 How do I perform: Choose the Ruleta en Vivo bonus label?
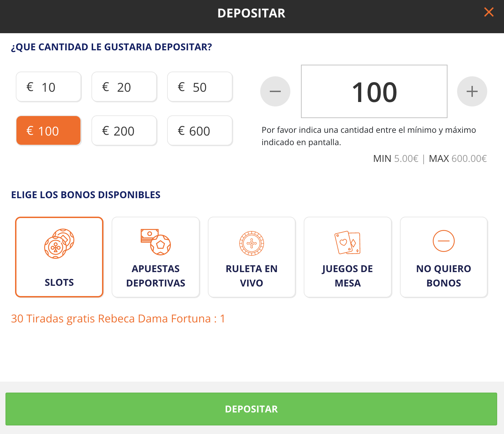point(252,276)
